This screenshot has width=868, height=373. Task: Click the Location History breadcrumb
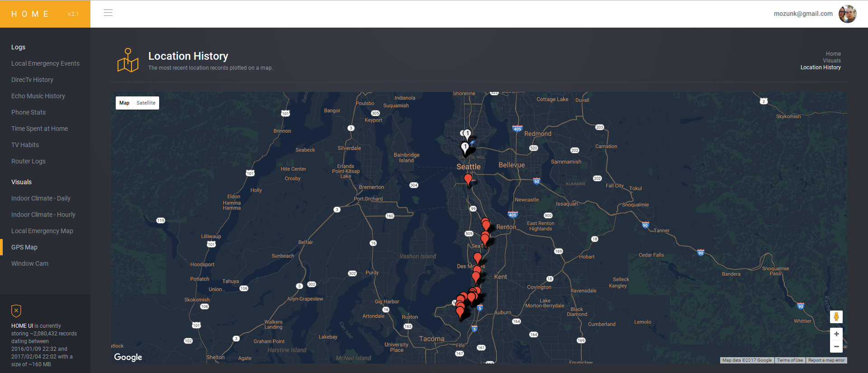[821, 67]
